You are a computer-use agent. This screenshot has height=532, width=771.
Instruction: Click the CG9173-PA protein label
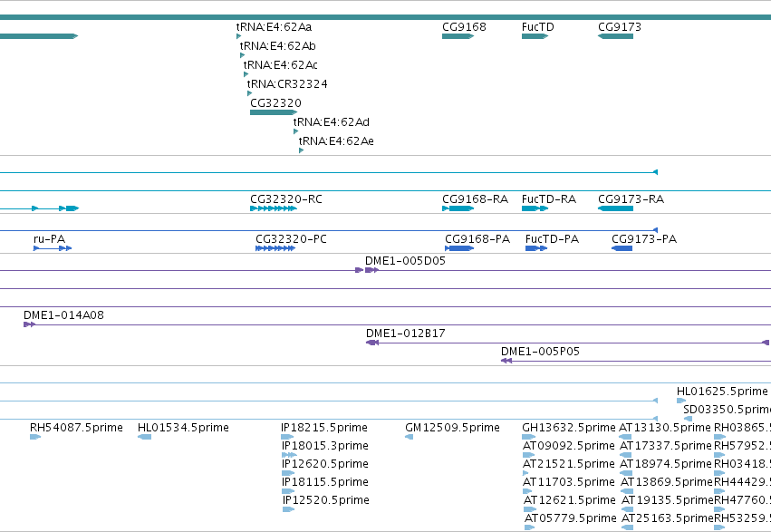pos(644,239)
